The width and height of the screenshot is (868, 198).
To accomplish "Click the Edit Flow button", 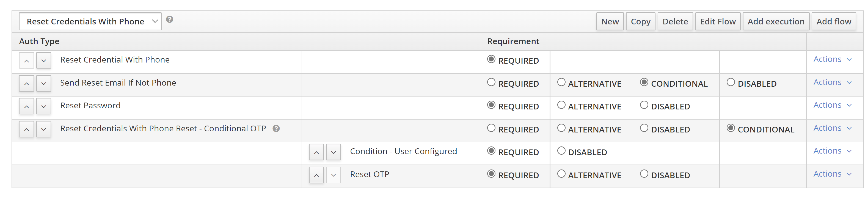I will (x=718, y=21).
